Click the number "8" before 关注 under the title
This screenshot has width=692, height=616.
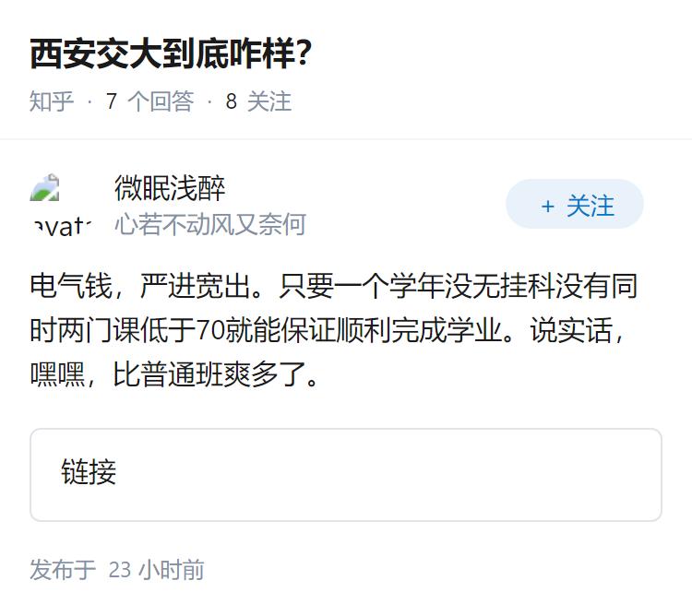click(232, 101)
